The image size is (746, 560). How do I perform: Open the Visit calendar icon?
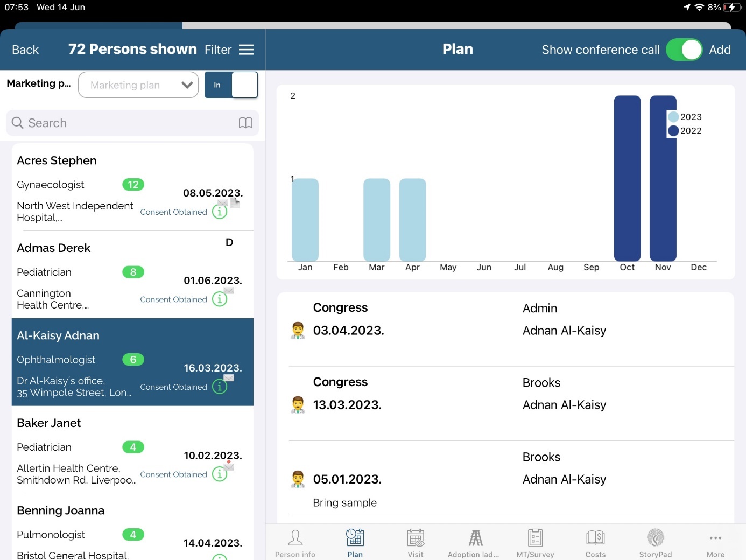pyautogui.click(x=415, y=538)
